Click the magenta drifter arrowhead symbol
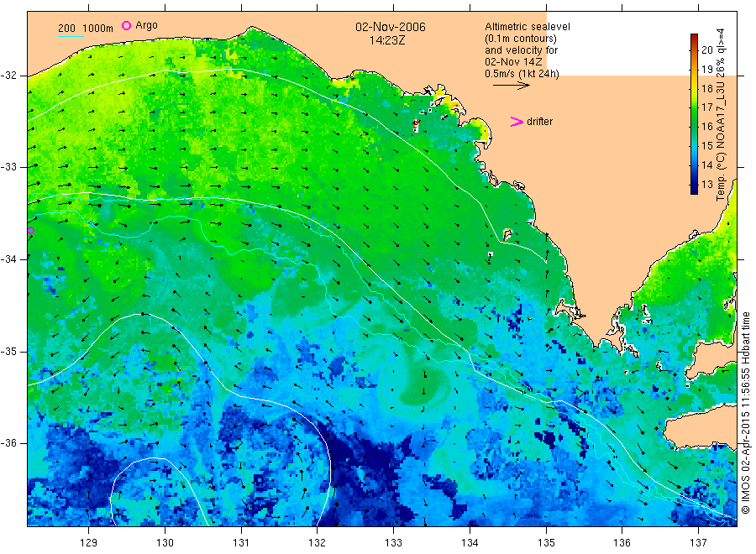Viewport: 756px width, 554px height. [x=517, y=122]
